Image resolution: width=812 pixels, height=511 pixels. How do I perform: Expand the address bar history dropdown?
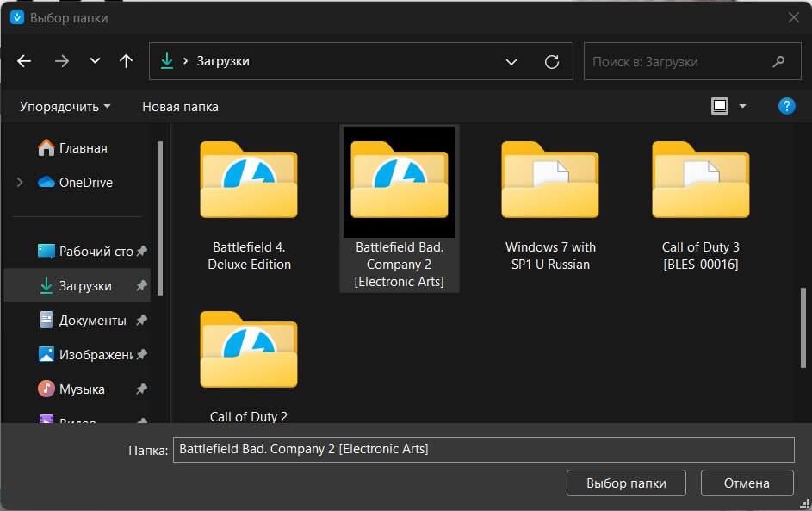click(x=511, y=62)
